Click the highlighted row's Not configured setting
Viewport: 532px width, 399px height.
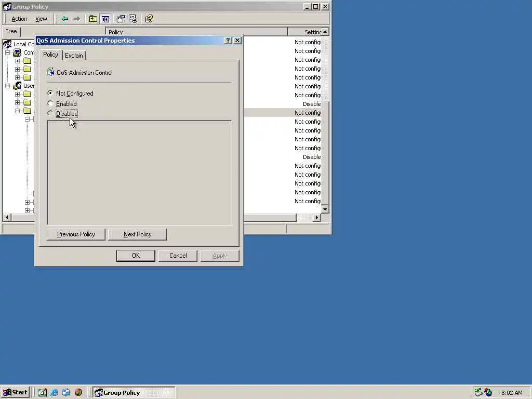point(308,113)
